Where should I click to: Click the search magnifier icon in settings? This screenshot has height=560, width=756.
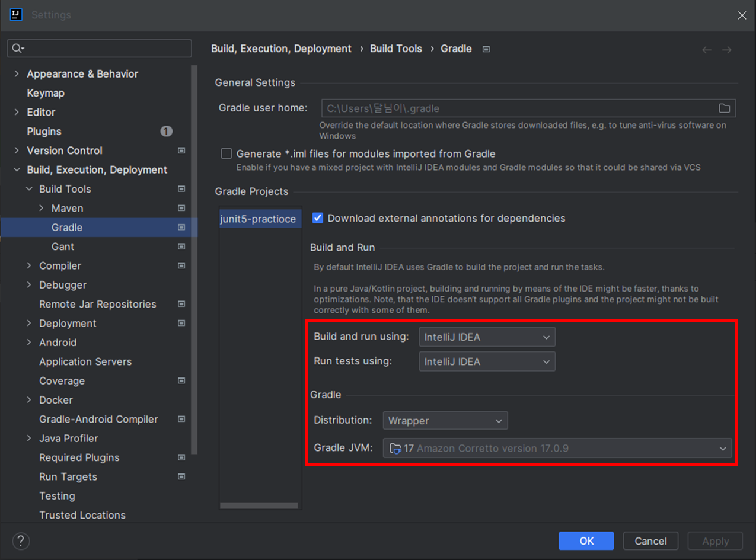tap(17, 49)
